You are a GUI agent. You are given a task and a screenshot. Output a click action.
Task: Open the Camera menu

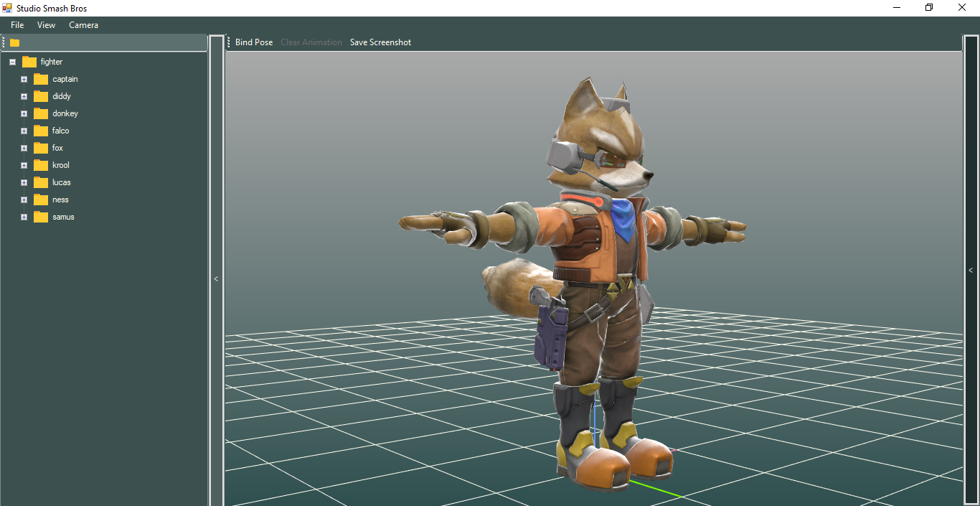(84, 25)
